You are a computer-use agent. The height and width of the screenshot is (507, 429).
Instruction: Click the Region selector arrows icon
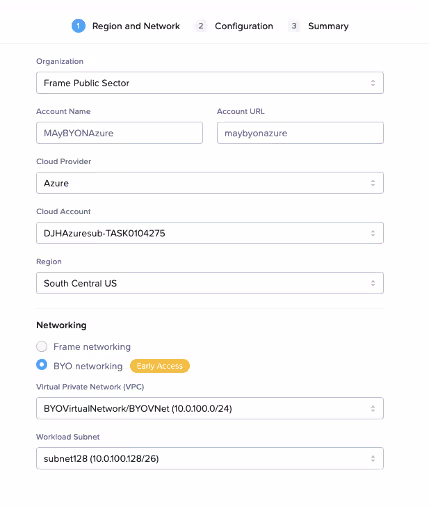click(x=373, y=283)
